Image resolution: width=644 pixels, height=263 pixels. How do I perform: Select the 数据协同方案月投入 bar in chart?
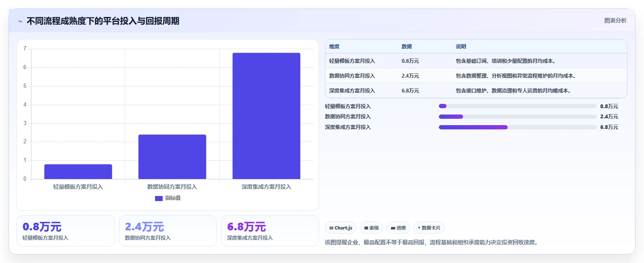[x=172, y=157]
